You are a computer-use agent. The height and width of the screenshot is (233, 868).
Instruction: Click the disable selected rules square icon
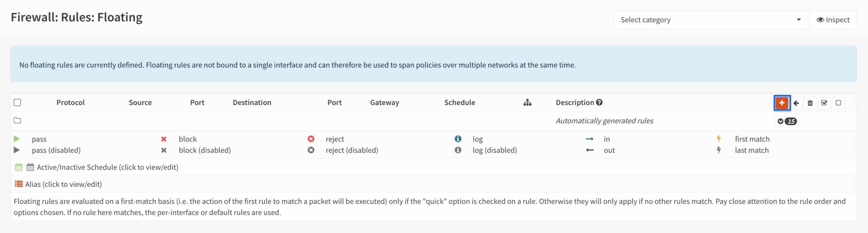tap(839, 103)
